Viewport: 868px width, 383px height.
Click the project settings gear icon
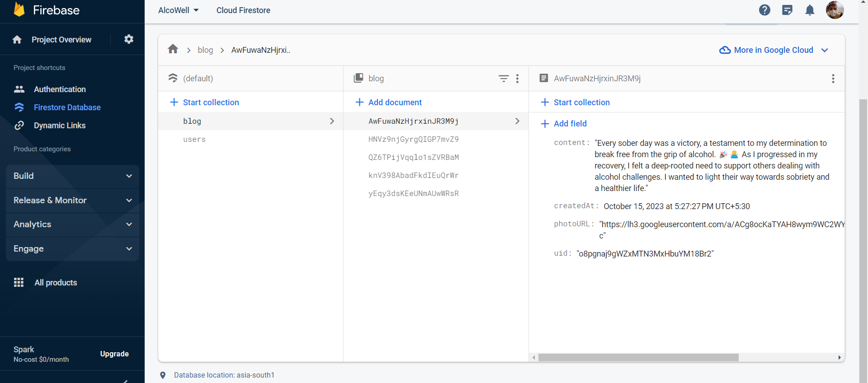tap(129, 39)
